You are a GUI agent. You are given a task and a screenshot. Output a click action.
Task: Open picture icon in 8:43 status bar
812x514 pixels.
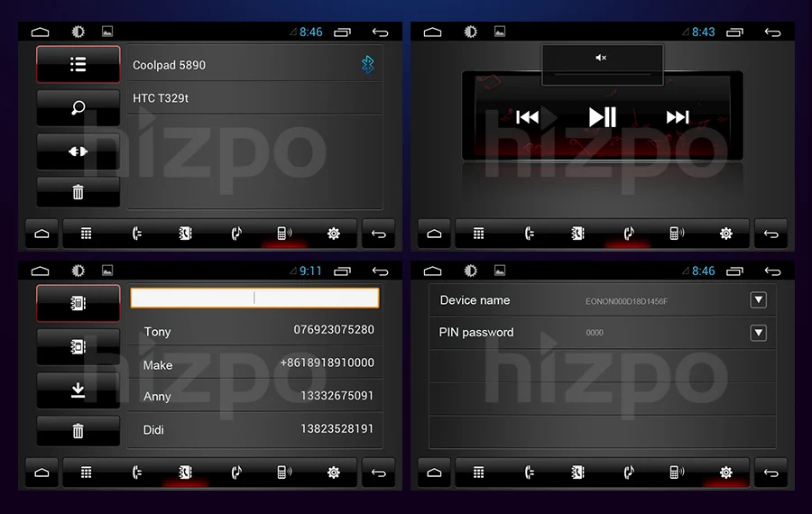[x=500, y=32]
